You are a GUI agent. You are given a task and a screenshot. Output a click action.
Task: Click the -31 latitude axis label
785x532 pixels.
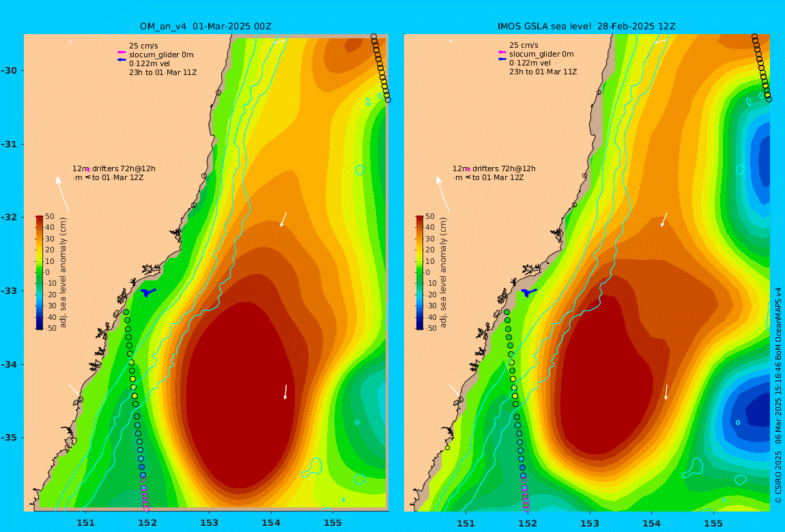(x=8, y=144)
